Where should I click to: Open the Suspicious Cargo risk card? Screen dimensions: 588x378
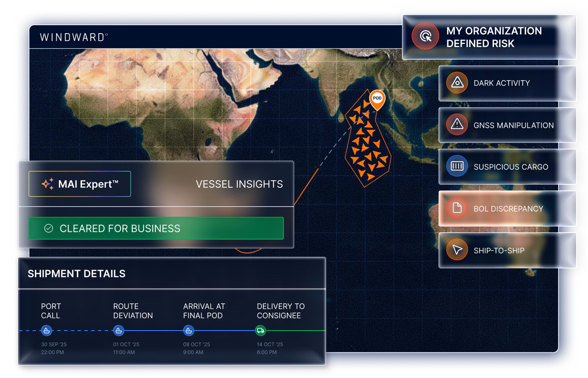point(507,166)
